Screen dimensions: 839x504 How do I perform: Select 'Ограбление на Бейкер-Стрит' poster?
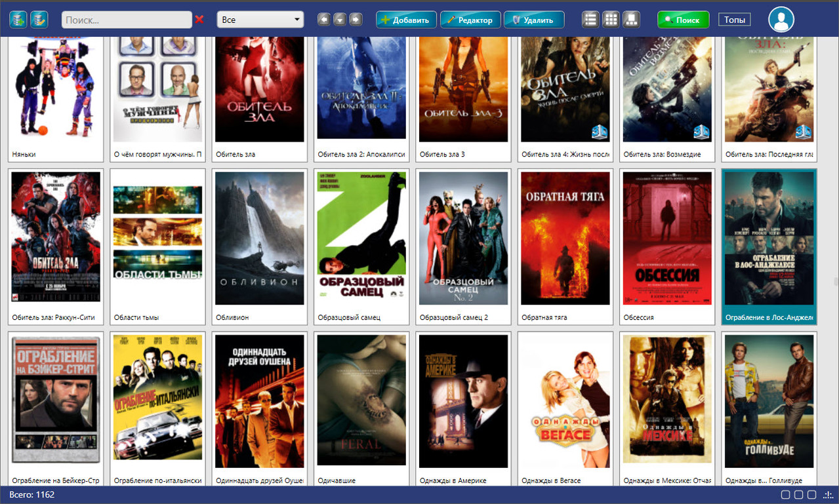coord(56,401)
